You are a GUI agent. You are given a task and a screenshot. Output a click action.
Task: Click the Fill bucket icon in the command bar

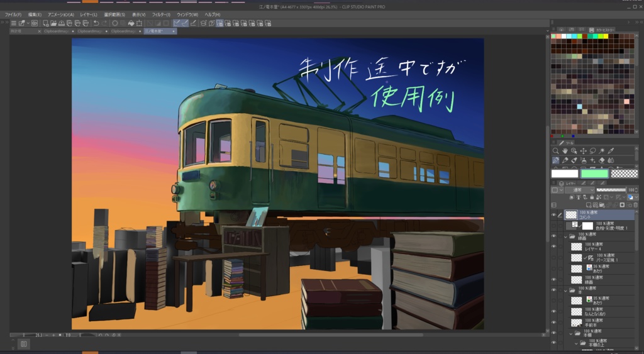pos(131,23)
